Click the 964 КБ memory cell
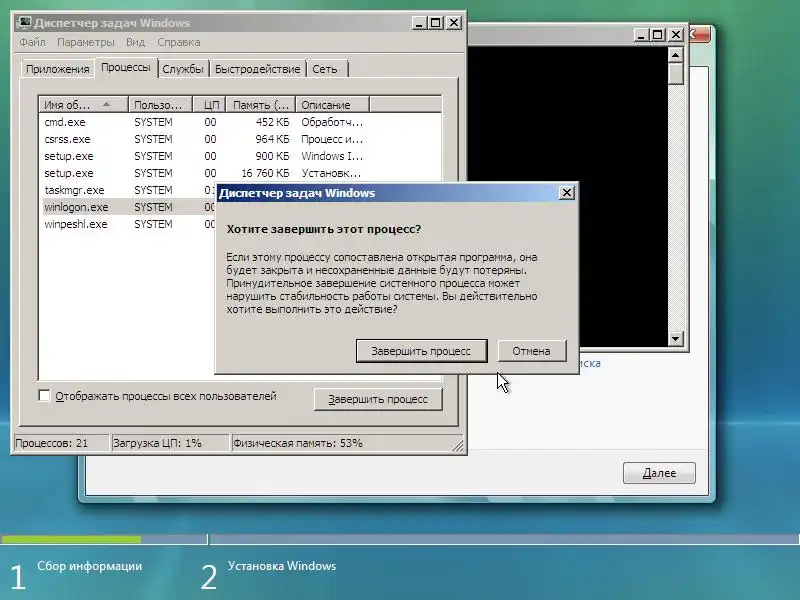This screenshot has height=600, width=800. pyautogui.click(x=272, y=139)
